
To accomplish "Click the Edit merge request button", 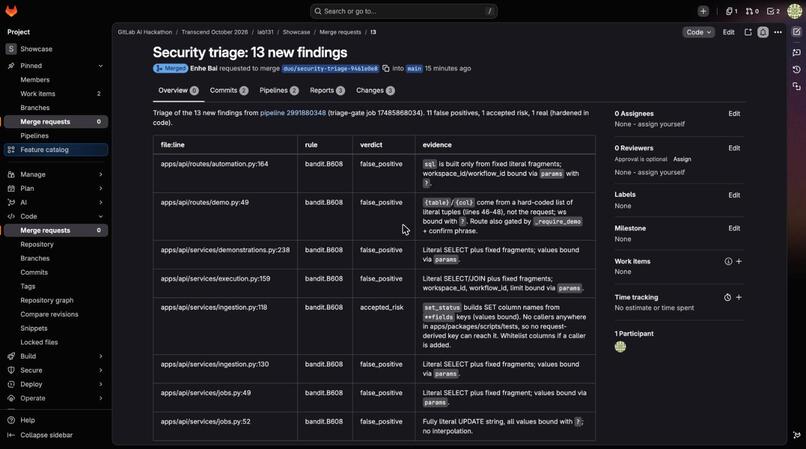I will click(x=728, y=32).
